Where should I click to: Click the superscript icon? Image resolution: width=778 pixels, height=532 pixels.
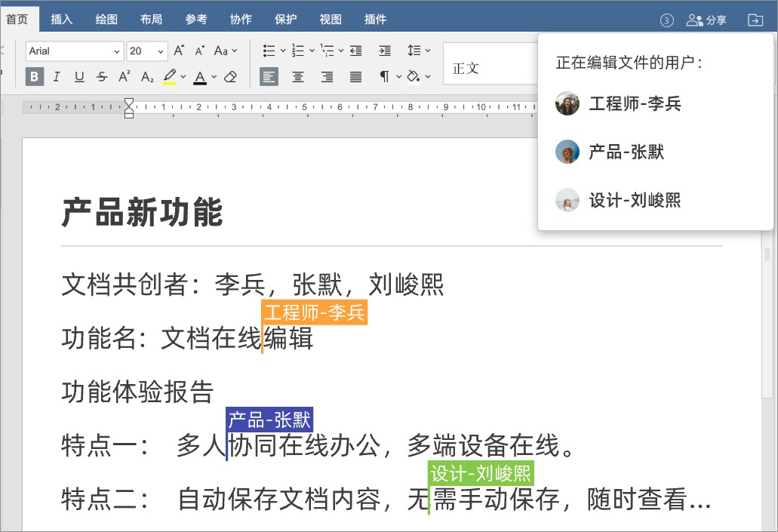point(125,76)
